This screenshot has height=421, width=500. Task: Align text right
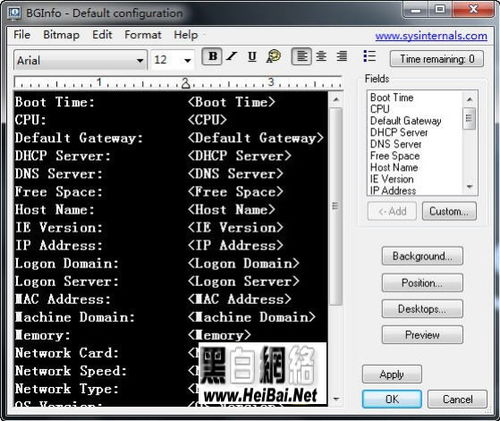click(342, 57)
